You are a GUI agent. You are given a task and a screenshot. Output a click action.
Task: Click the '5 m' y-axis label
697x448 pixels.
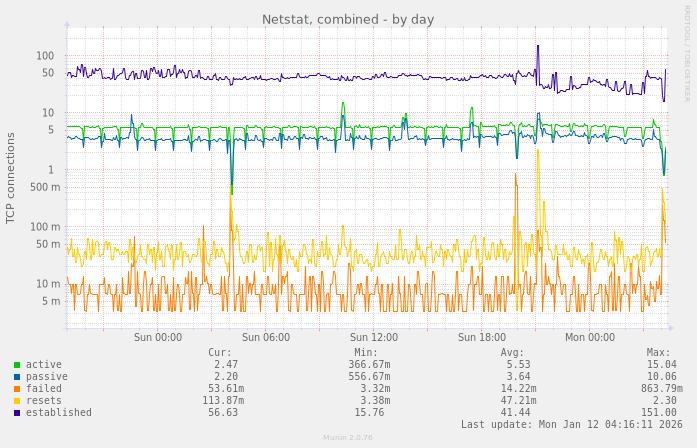pos(51,301)
